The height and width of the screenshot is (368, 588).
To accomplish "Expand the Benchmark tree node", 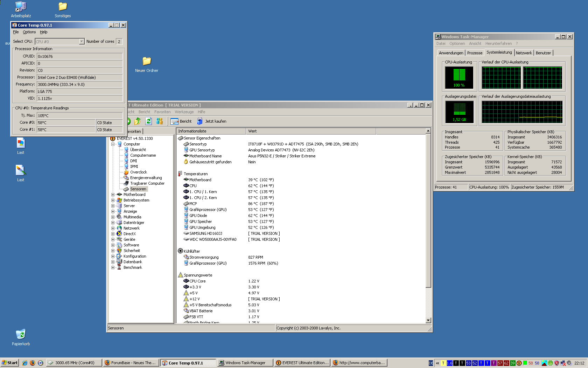I will (113, 267).
